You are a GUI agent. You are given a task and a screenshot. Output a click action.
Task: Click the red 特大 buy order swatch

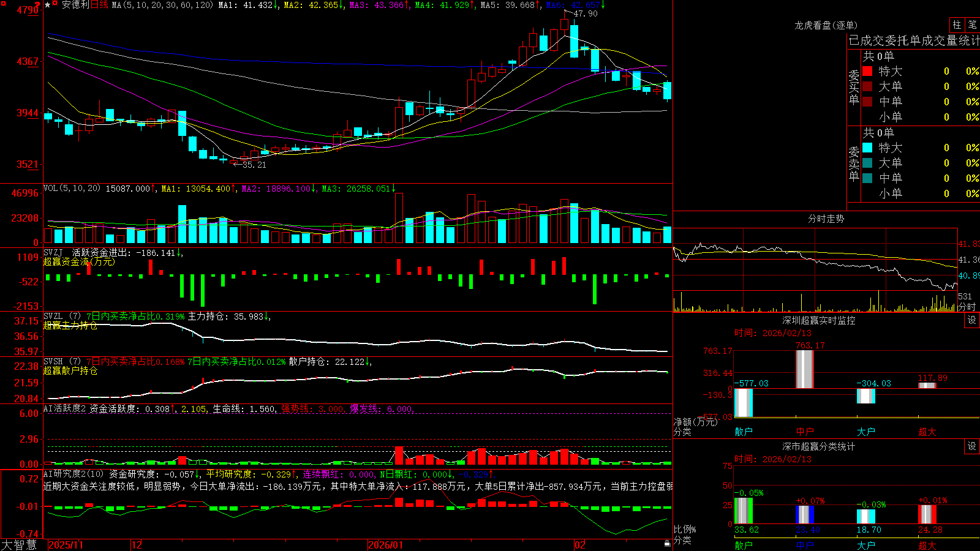(x=867, y=71)
